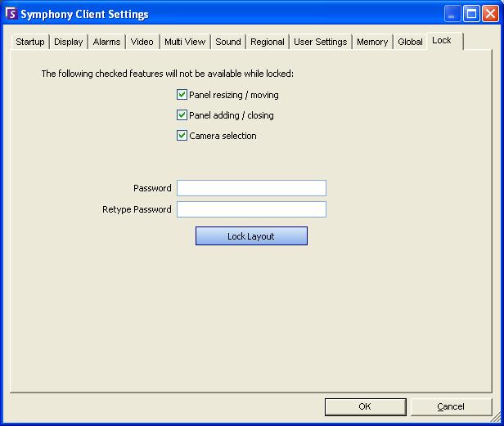
Task: Focus the Password input field
Action: click(x=251, y=188)
